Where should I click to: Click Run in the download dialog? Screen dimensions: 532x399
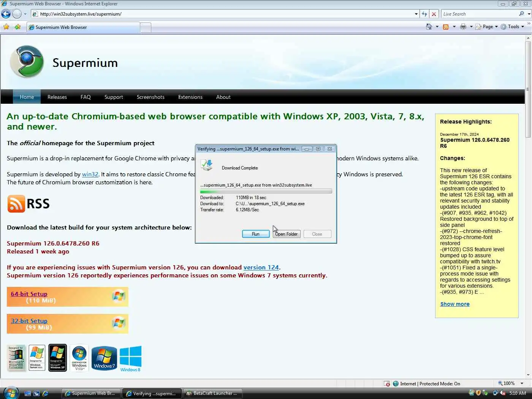[256, 234]
